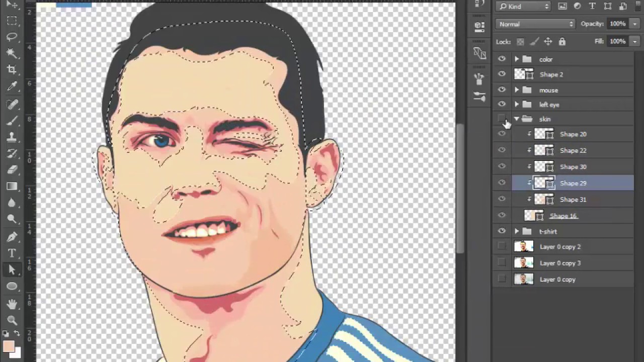Select the Lasso tool
This screenshot has width=644, height=362.
pos(12,36)
